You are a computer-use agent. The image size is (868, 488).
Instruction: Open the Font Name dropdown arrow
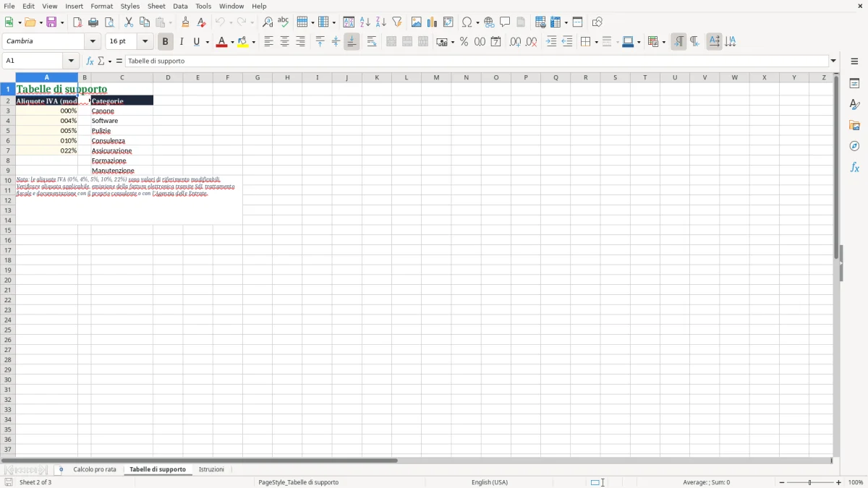(x=93, y=42)
